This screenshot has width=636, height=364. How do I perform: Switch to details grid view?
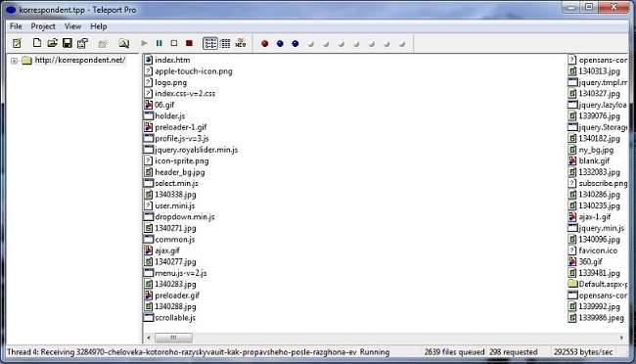pos(225,43)
